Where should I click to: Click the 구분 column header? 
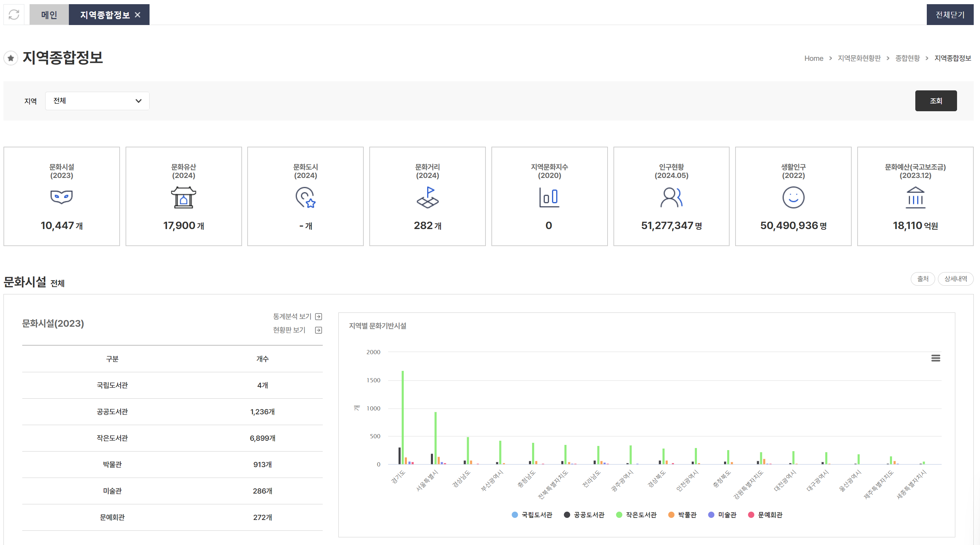112,359
